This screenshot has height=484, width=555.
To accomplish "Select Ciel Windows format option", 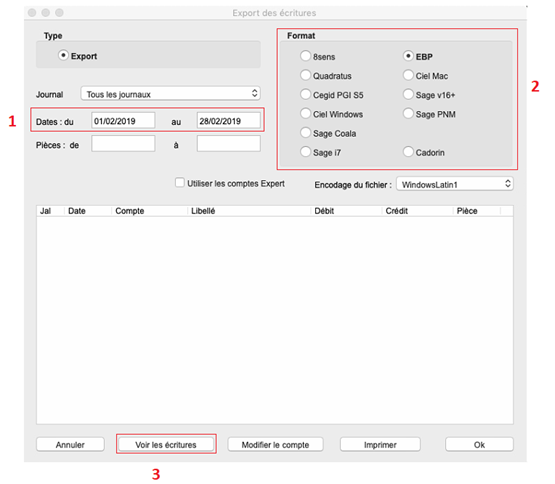I will coord(305,113).
